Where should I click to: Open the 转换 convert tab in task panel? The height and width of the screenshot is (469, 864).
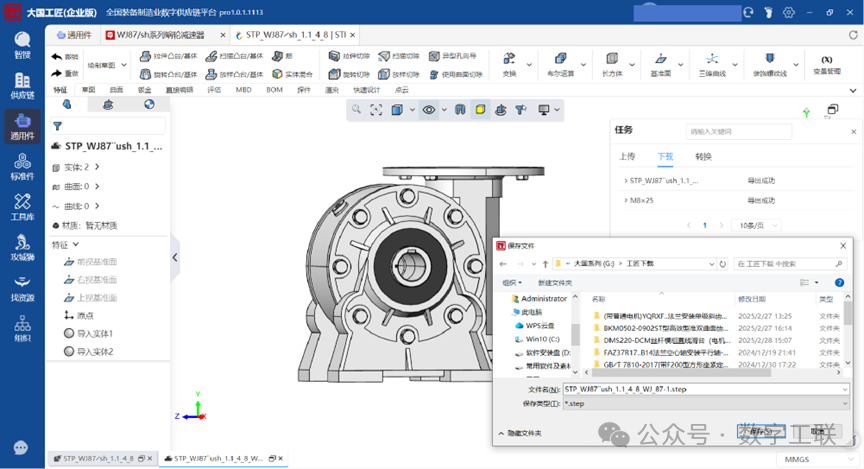pyautogui.click(x=703, y=157)
